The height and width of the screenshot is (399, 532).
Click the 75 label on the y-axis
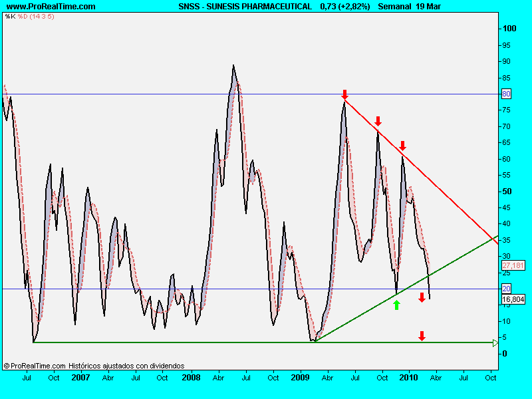coord(506,110)
